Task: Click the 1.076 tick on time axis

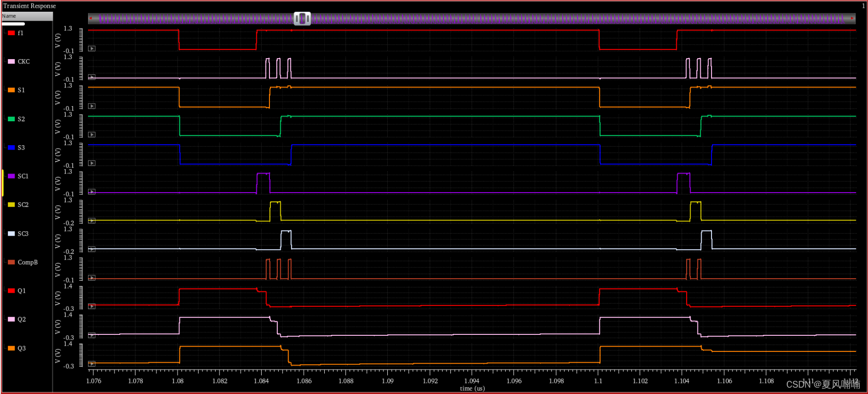Action: pyautogui.click(x=94, y=381)
